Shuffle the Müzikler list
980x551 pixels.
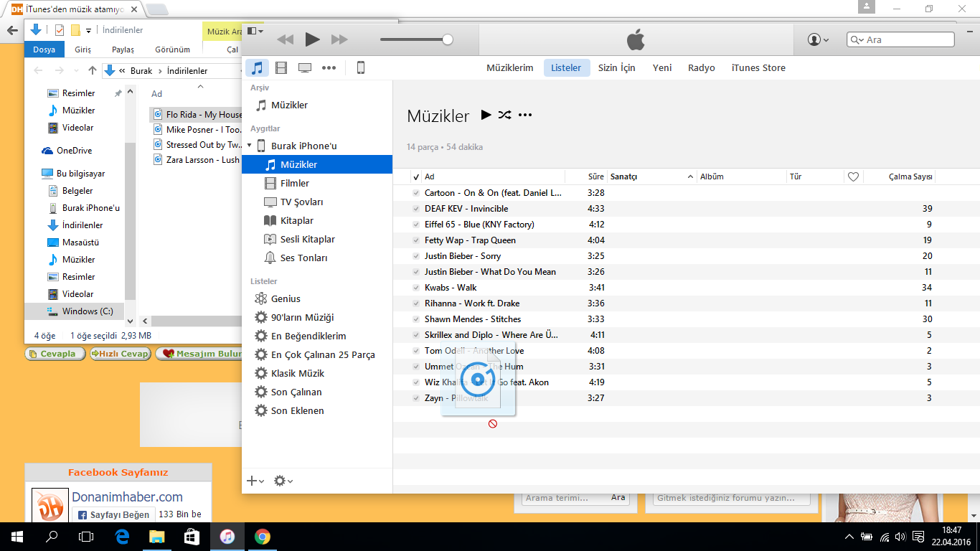click(x=505, y=115)
